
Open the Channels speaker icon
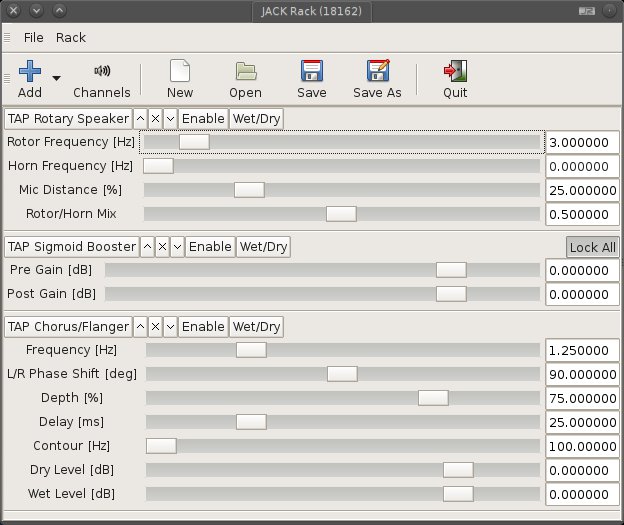click(x=101, y=72)
